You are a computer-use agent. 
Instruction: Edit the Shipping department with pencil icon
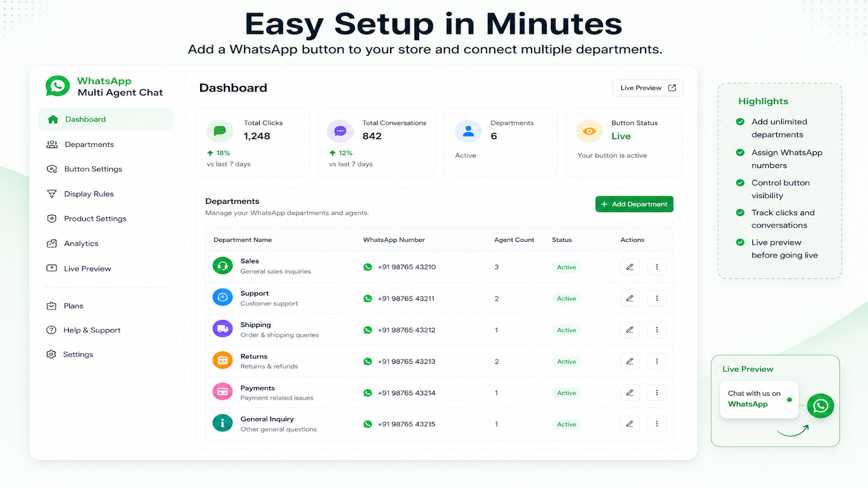[x=630, y=330]
